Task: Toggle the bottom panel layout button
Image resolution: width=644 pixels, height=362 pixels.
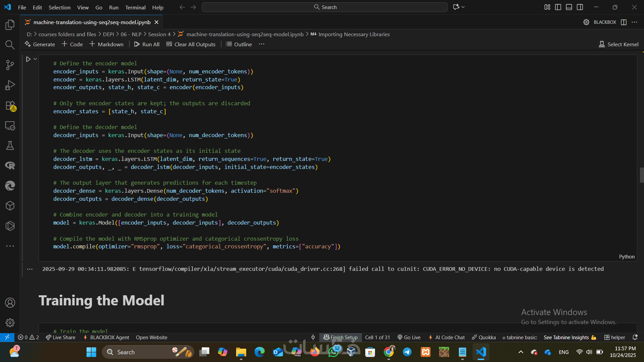Action: [569, 7]
